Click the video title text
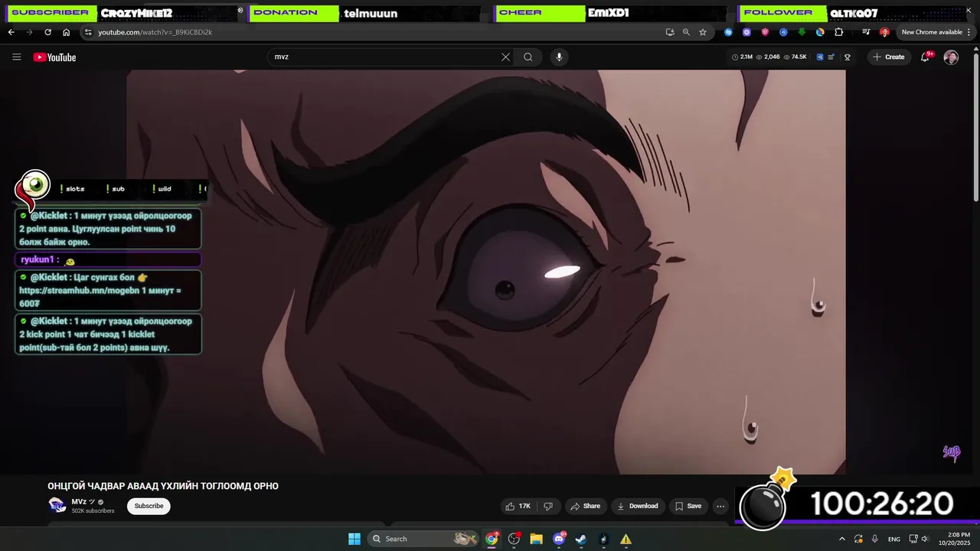Screen dimensions: 980x551 [x=163, y=486]
